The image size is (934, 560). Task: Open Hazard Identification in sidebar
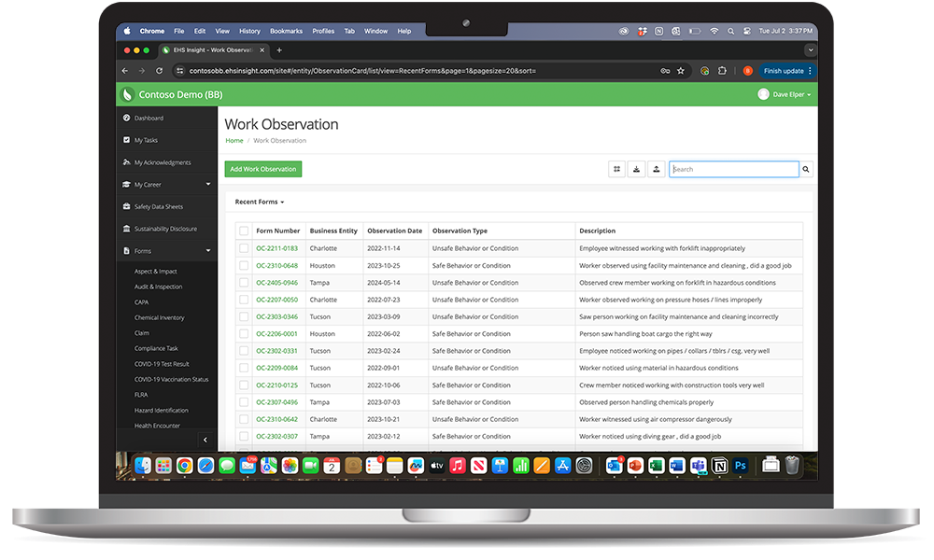[x=161, y=410]
